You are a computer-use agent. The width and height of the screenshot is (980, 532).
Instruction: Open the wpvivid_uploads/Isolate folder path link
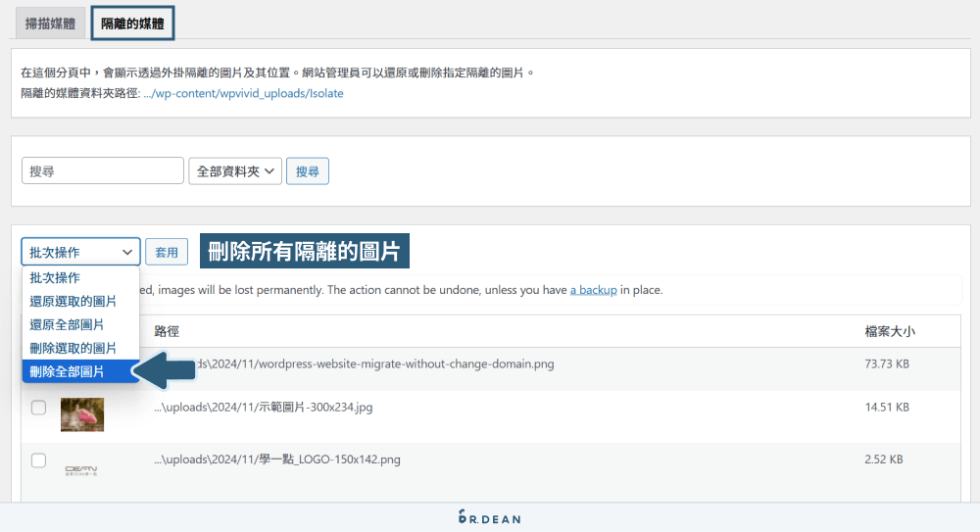tap(243, 93)
